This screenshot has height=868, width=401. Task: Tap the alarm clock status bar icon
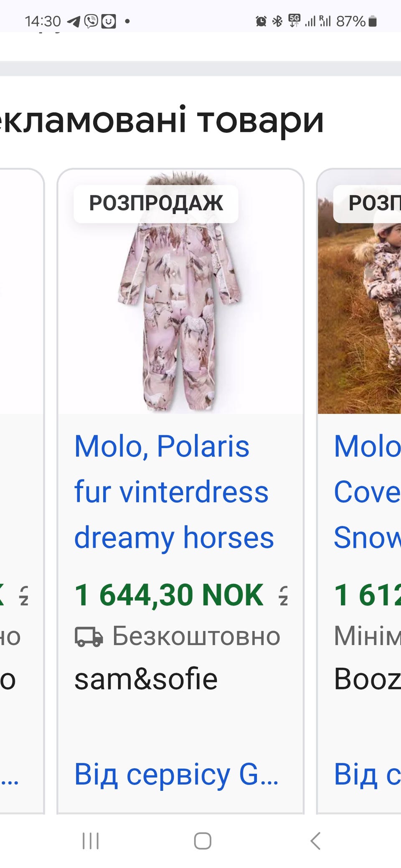tap(261, 21)
